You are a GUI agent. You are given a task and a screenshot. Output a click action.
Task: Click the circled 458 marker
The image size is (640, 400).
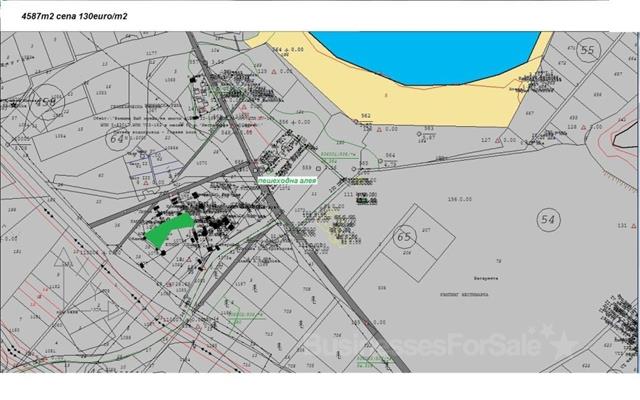click(x=43, y=102)
